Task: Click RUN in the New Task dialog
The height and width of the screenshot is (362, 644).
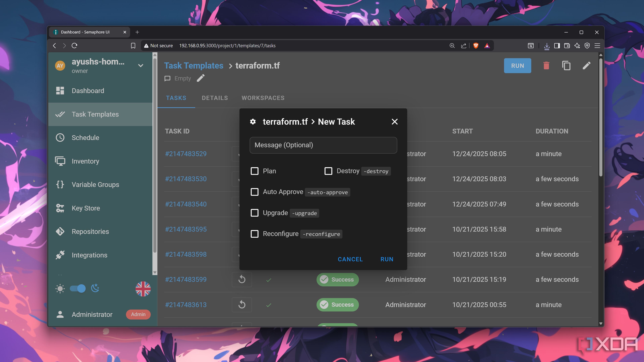Action: tap(387, 259)
